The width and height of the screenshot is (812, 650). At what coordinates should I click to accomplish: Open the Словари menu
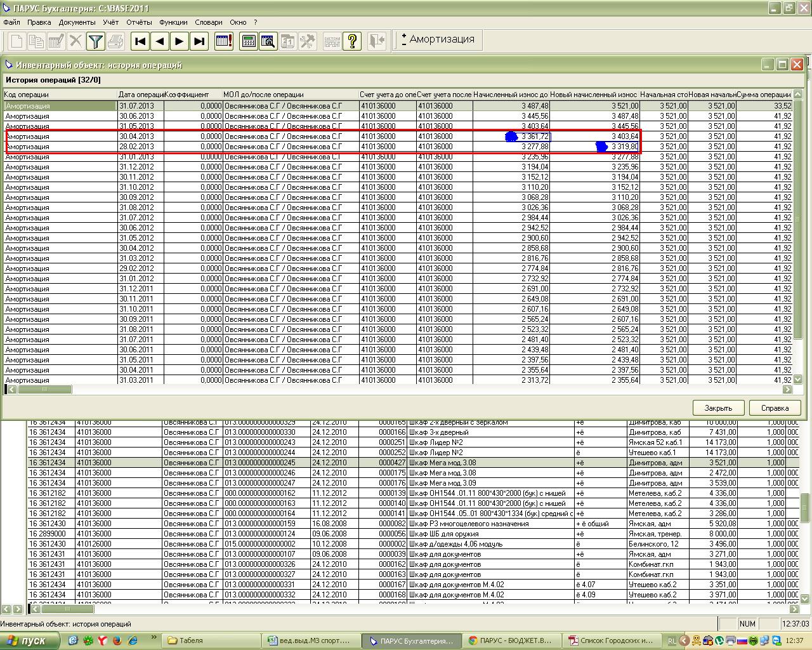tap(209, 22)
